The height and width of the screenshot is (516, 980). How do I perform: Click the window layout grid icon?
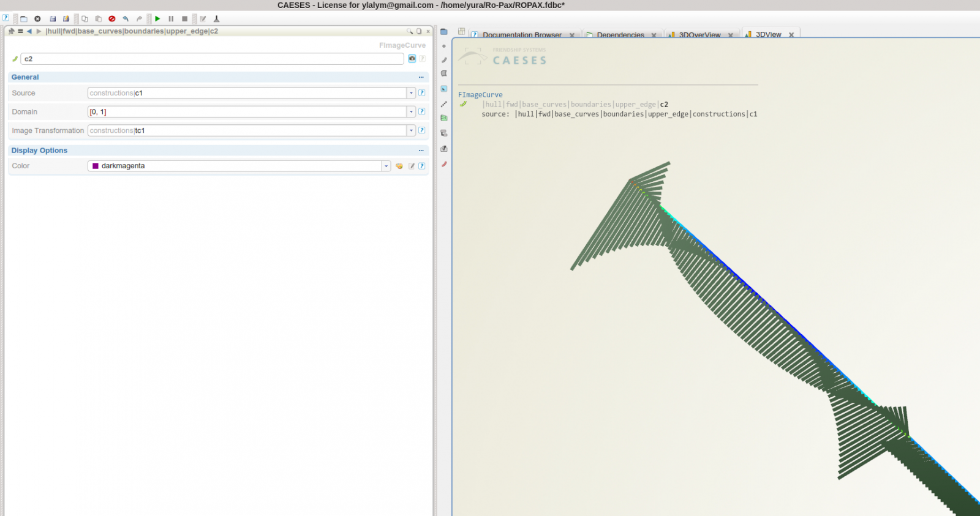point(462,31)
